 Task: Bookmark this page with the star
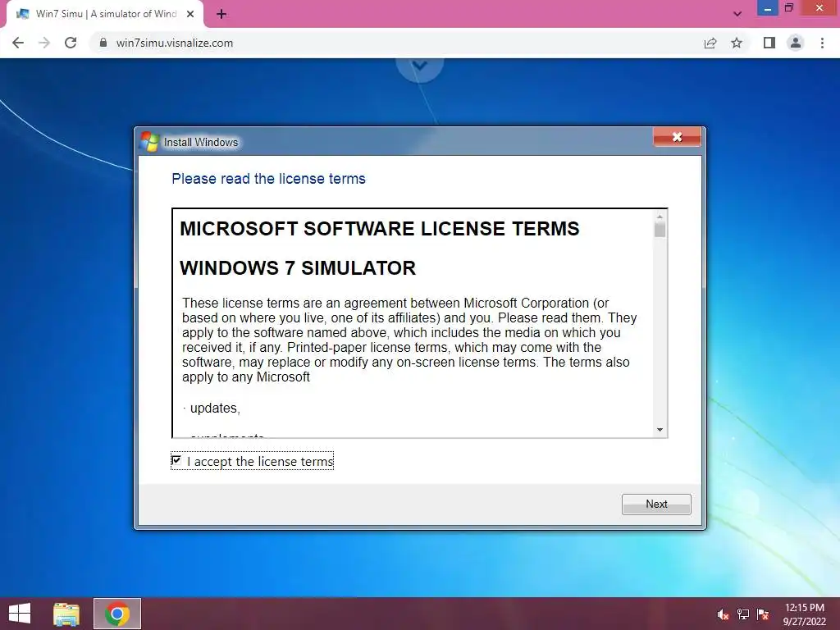coord(737,43)
